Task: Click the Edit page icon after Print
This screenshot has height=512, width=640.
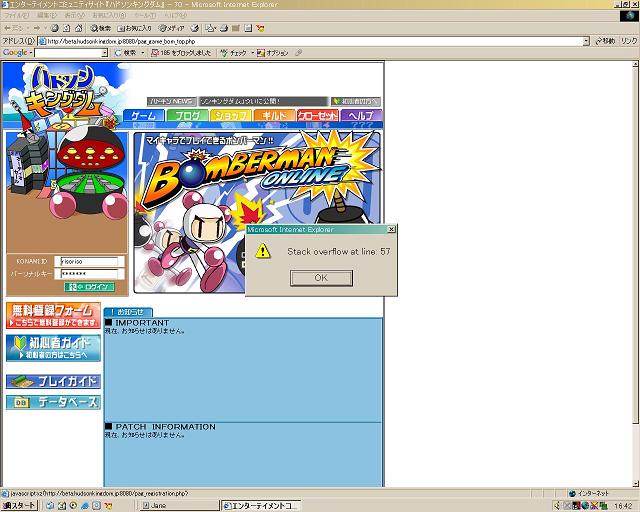Action: (236, 28)
